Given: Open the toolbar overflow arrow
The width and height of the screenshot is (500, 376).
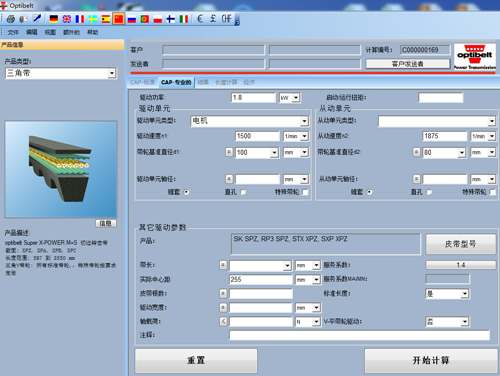Looking at the screenshot, I should pyautogui.click(x=237, y=23).
